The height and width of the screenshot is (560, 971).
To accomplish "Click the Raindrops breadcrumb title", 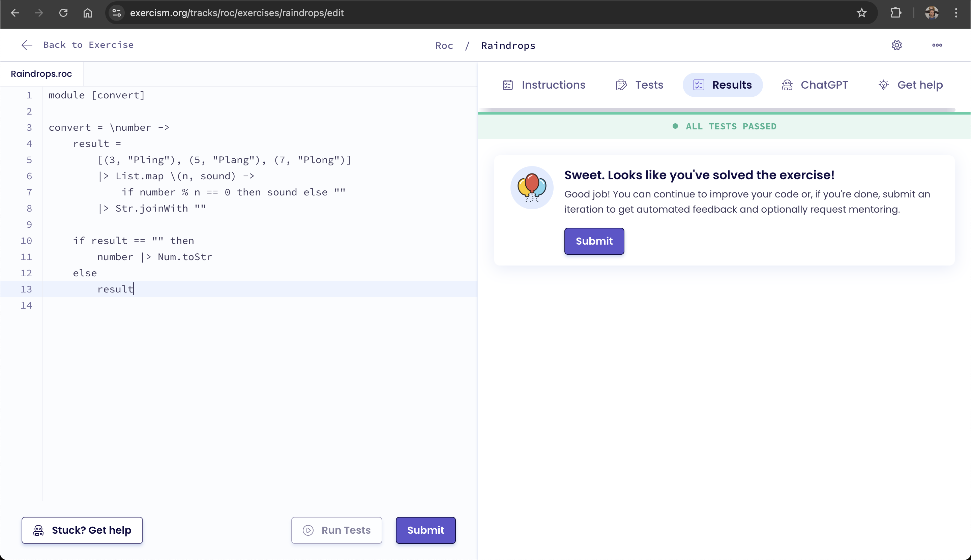I will coord(508,46).
